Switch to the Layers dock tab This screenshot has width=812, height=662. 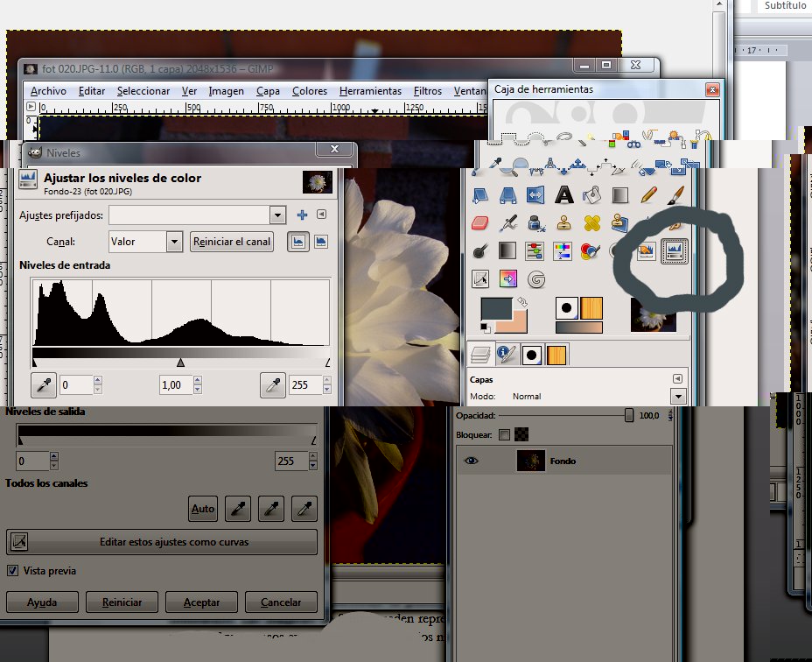[480, 355]
